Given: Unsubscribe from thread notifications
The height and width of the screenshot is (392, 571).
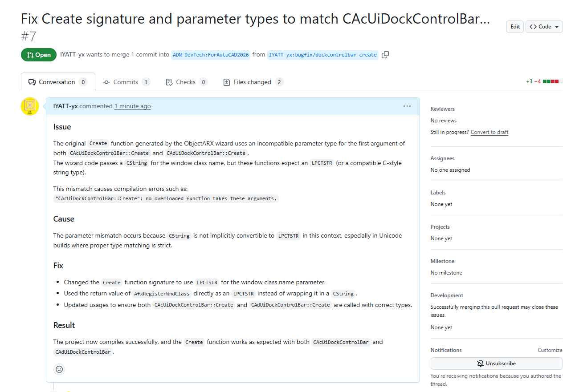Looking at the screenshot, I should click(496, 364).
